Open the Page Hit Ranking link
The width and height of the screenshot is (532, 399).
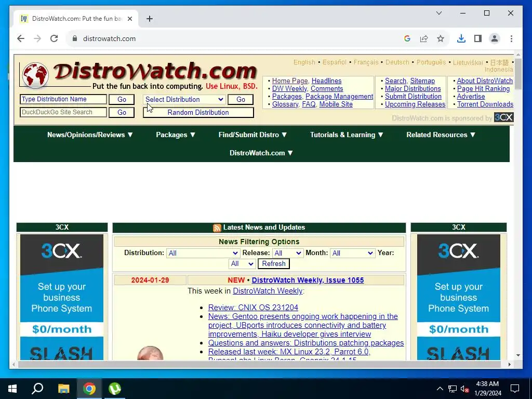[483, 88]
